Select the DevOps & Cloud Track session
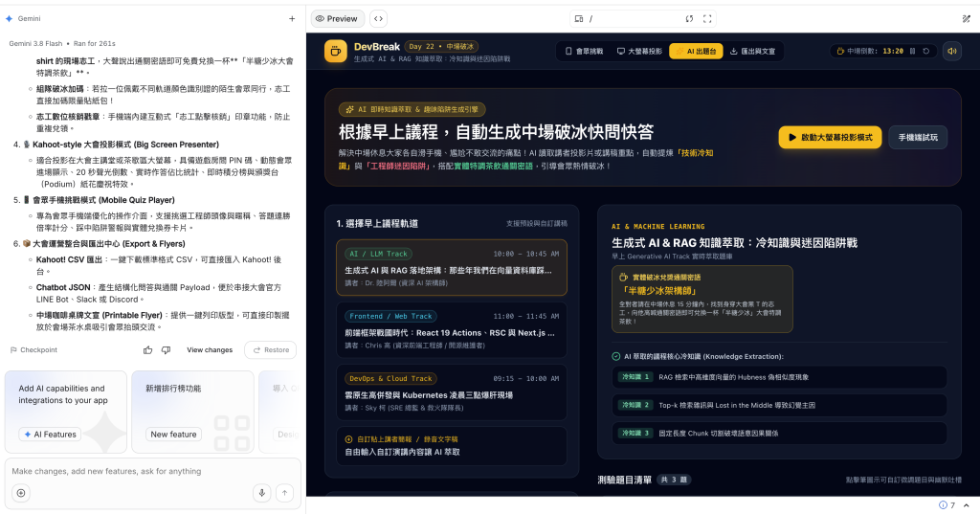The image size is (980, 514). point(452,392)
